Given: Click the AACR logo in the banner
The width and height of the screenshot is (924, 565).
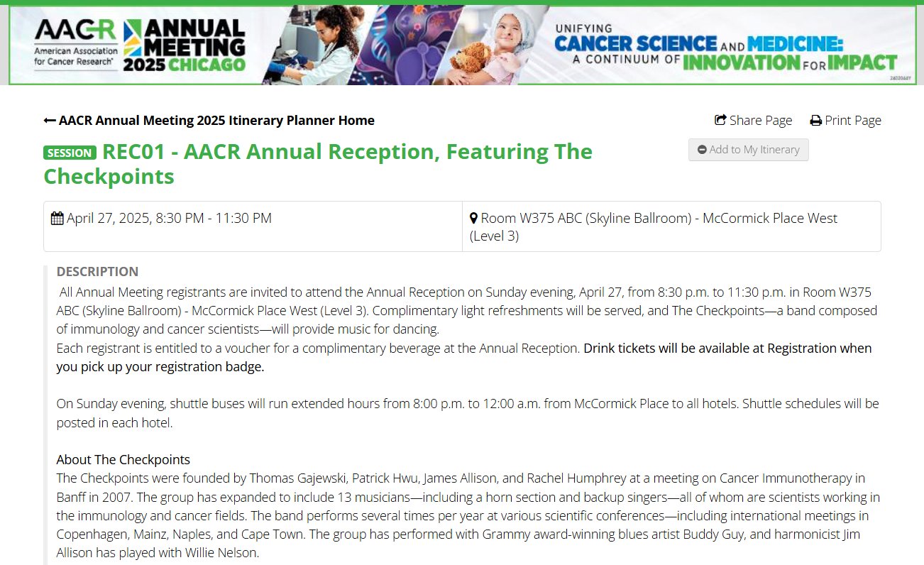Looking at the screenshot, I should point(75,43).
